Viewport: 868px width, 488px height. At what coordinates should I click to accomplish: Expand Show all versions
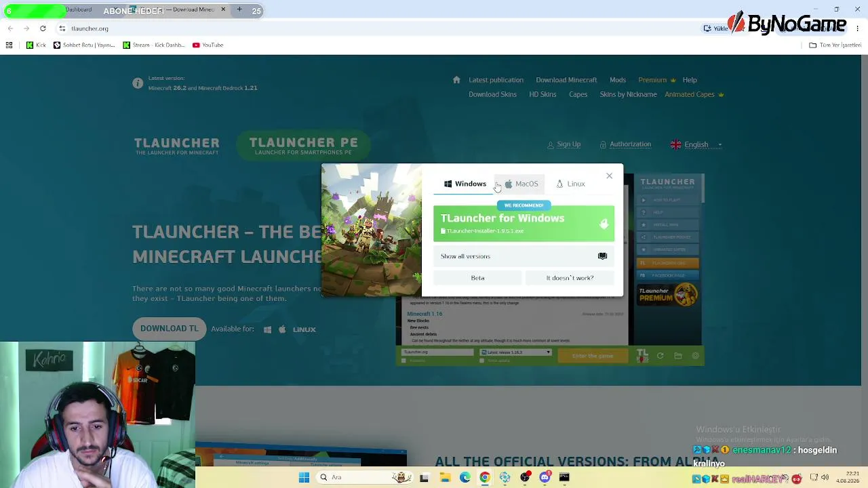524,256
